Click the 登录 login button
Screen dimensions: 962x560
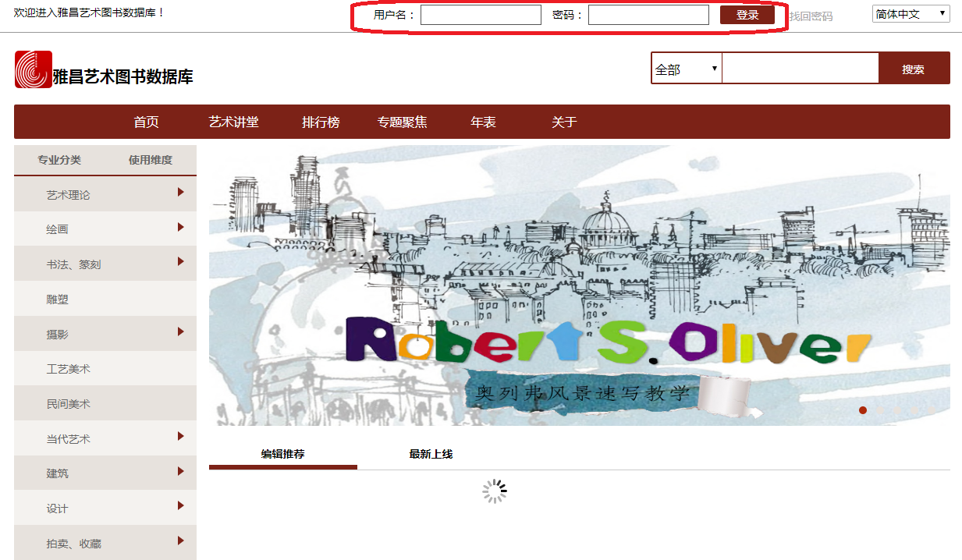pyautogui.click(x=747, y=15)
